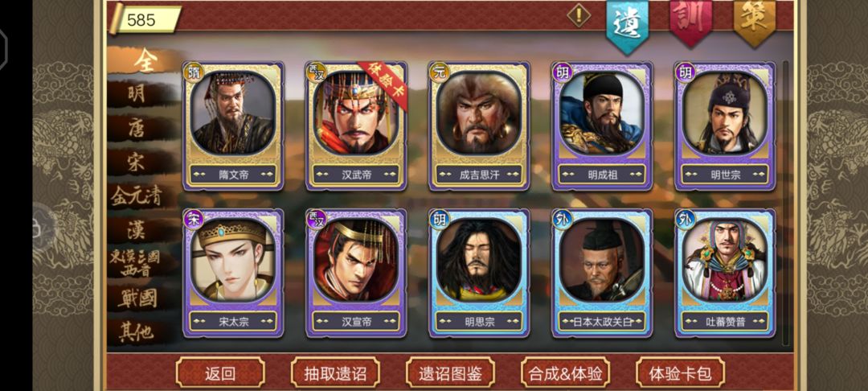Tap the exclamation mark info icon
This screenshot has width=868, height=391.
pos(579,15)
